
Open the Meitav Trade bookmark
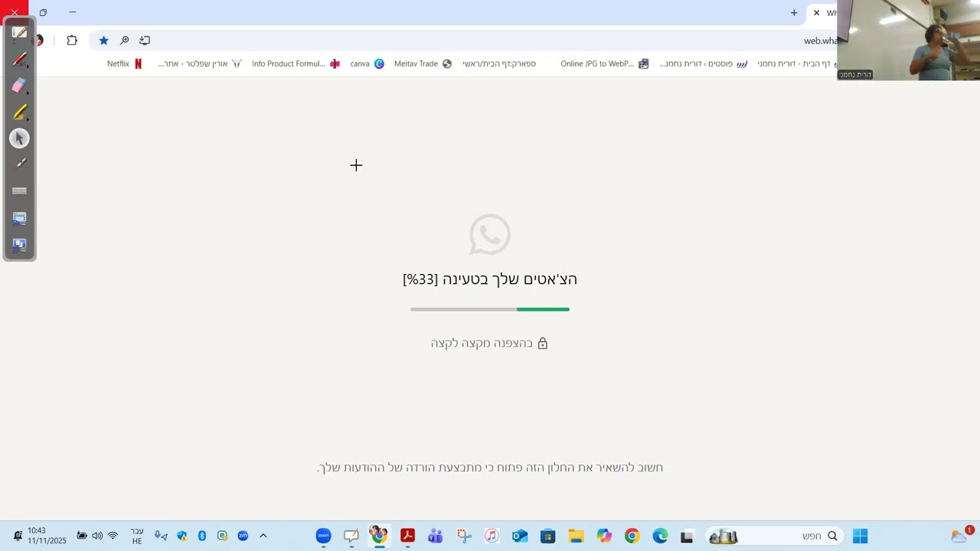pyautogui.click(x=423, y=64)
